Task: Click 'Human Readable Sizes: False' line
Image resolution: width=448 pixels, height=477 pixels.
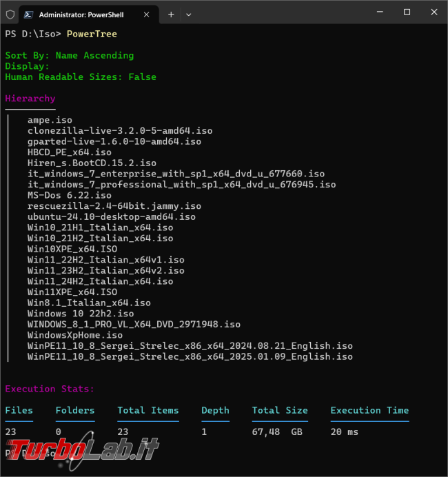Action: tap(81, 77)
